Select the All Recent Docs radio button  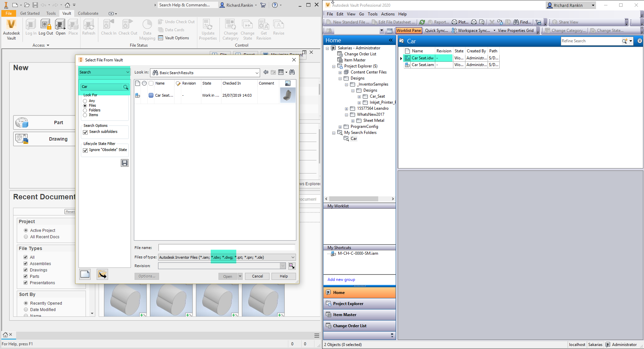coord(26,237)
